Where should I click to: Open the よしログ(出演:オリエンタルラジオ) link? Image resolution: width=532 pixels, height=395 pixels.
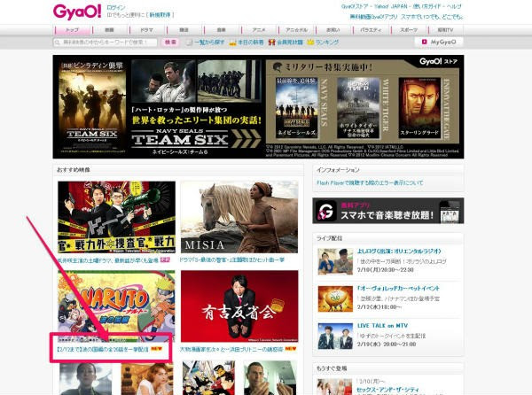point(399,252)
